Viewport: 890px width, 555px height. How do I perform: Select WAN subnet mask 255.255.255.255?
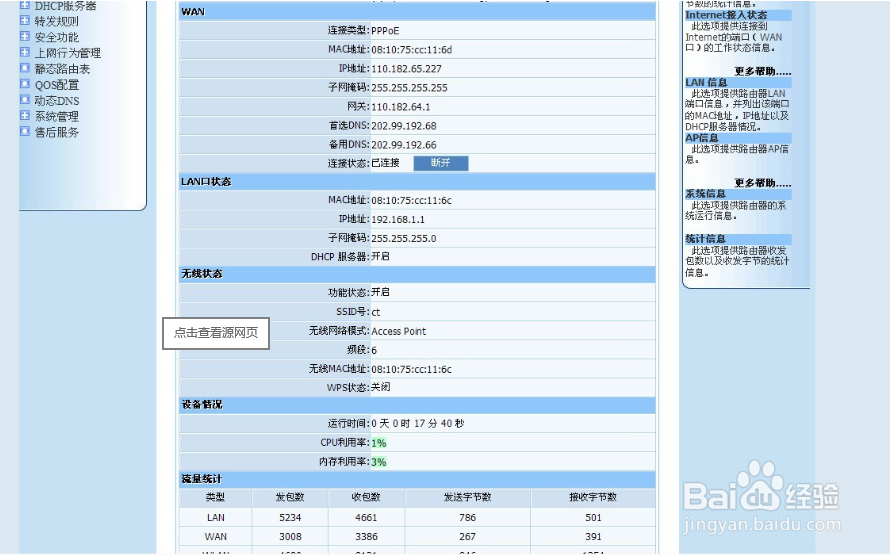(409, 88)
